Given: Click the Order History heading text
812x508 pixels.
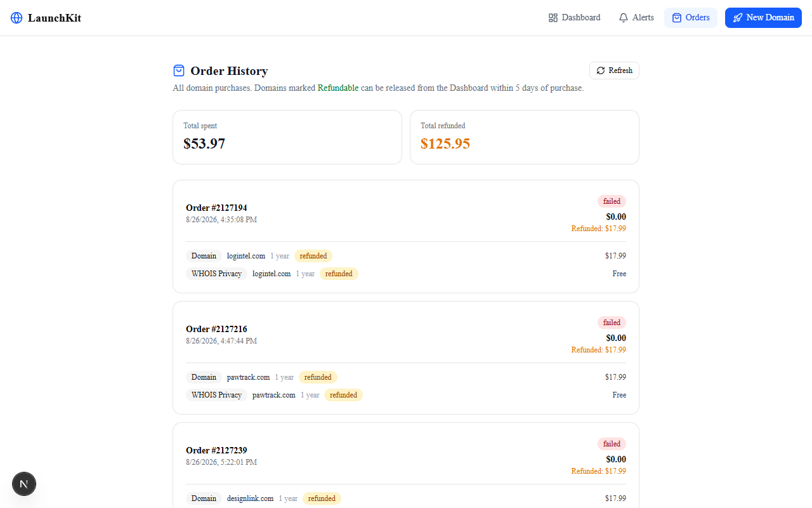Looking at the screenshot, I should [229, 71].
